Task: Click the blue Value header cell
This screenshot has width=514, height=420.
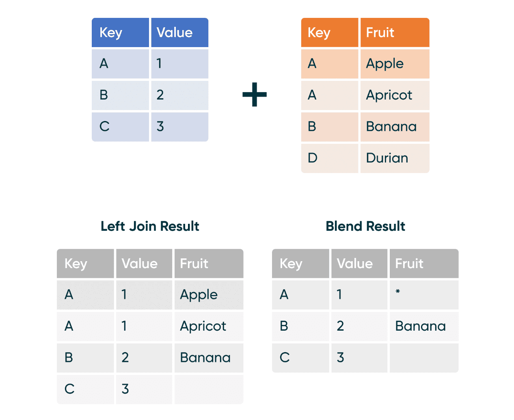Action: (x=179, y=32)
